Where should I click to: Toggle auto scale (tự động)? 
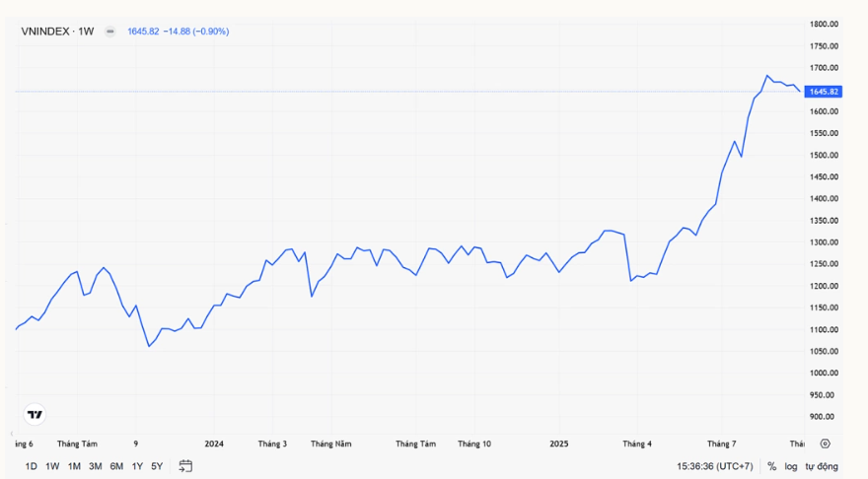coord(821,466)
